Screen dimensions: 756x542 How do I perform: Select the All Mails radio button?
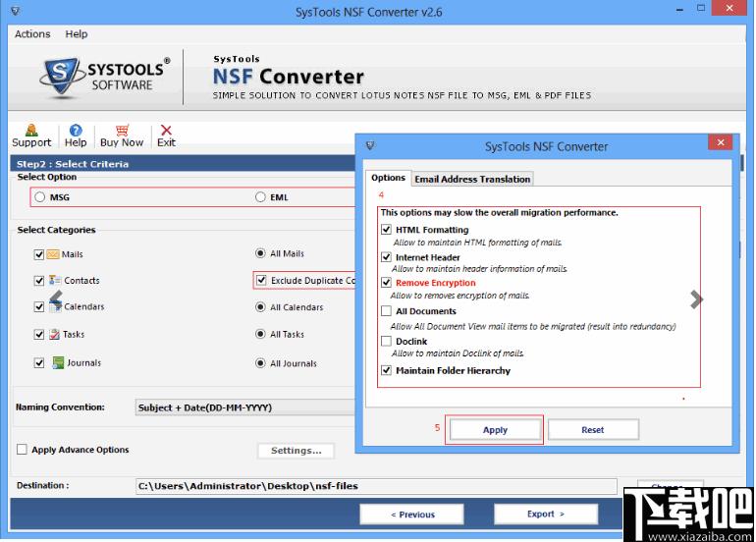[x=260, y=253]
